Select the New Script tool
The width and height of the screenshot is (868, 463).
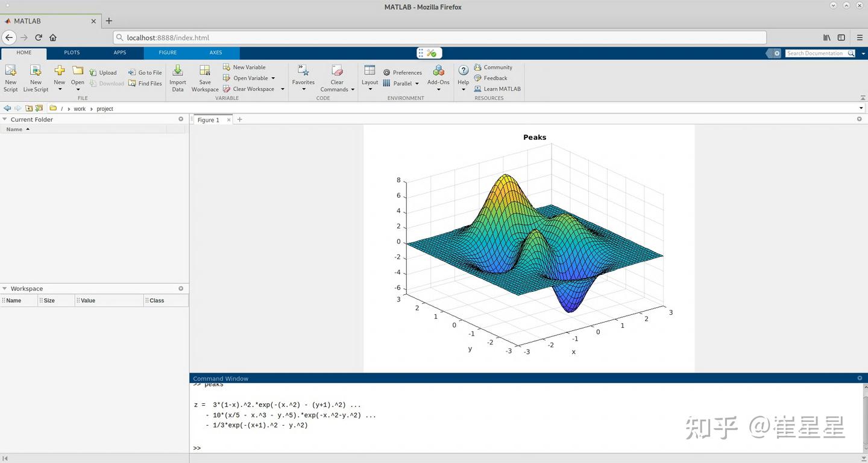pyautogui.click(x=10, y=78)
